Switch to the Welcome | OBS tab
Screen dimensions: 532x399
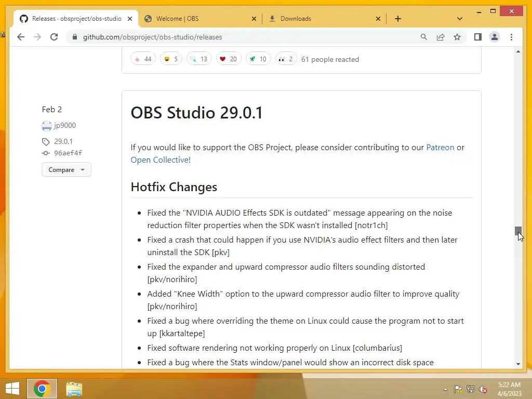coord(200,19)
